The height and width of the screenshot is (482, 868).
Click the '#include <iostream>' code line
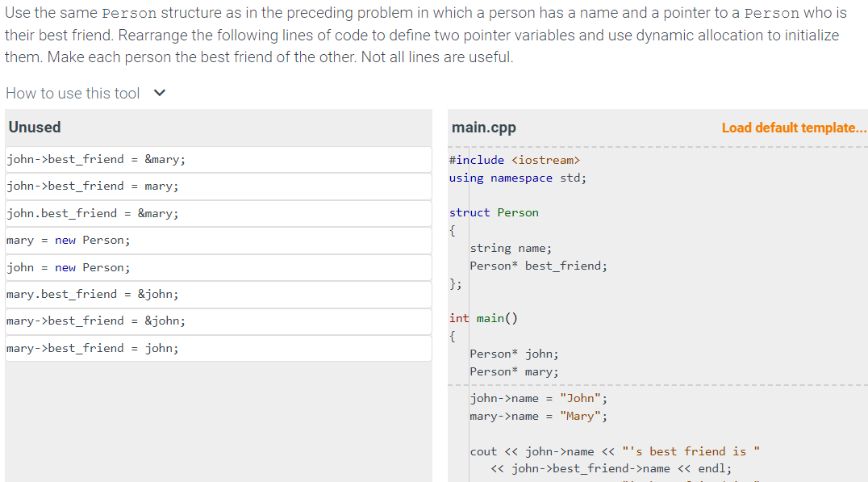[x=509, y=159]
